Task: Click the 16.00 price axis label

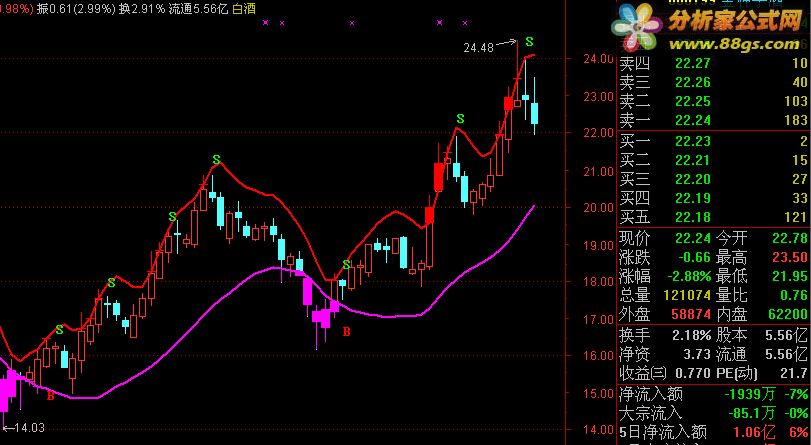Action: coord(598,356)
